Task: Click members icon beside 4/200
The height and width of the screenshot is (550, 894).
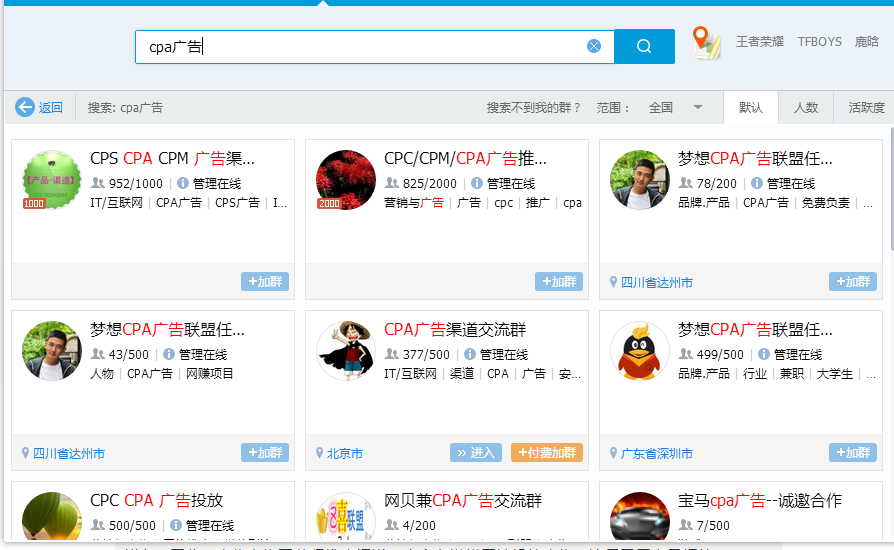Action: 392,524
